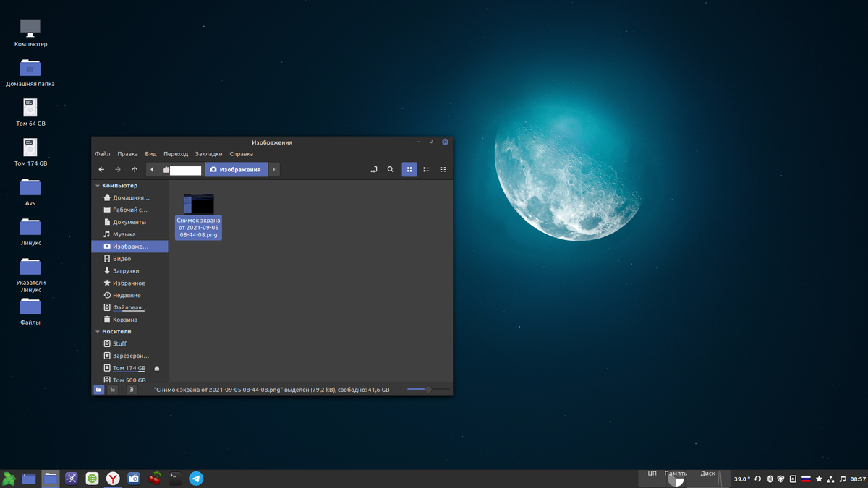Open Недавние in sidebar

[x=130, y=296]
